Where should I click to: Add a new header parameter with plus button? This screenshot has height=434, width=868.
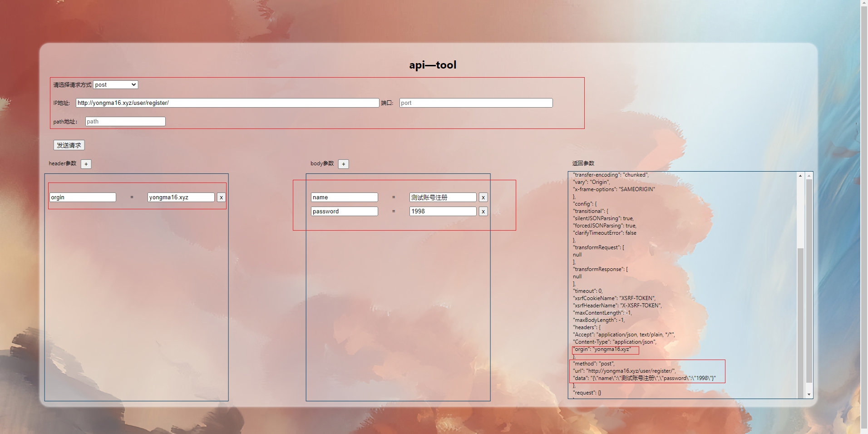click(x=86, y=164)
